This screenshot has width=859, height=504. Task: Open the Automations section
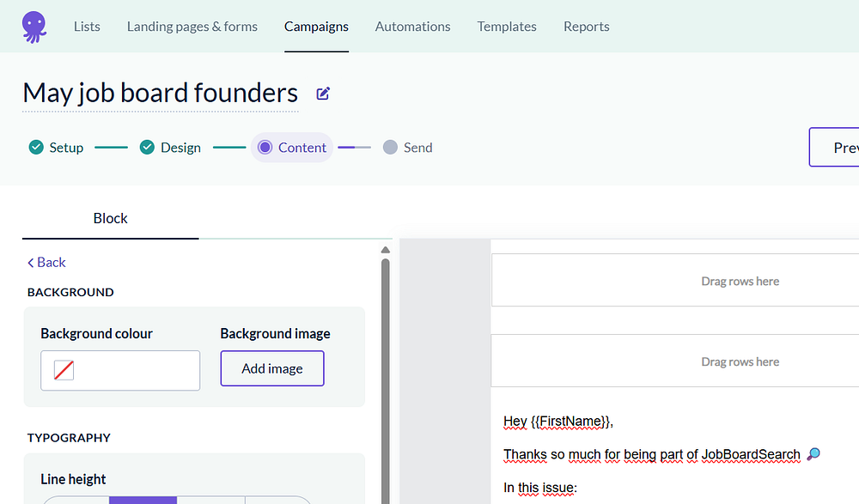412,27
